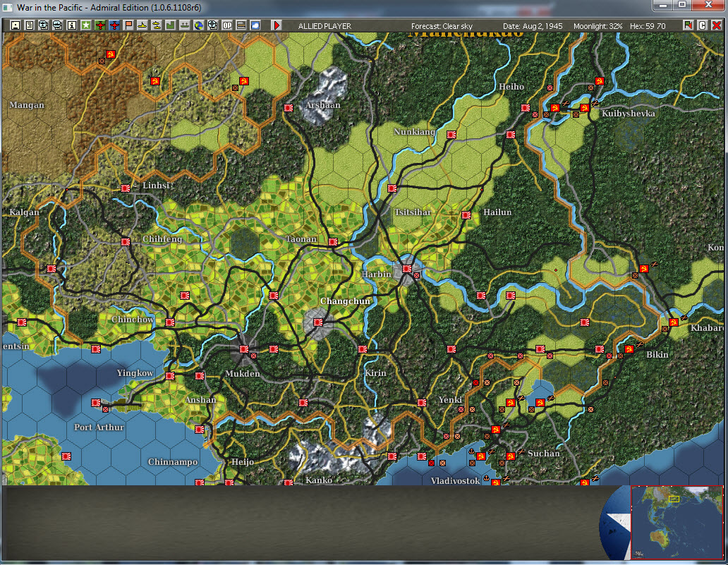
Task: Select the Japanese unit on Mukden city hex
Action: [x=244, y=348]
